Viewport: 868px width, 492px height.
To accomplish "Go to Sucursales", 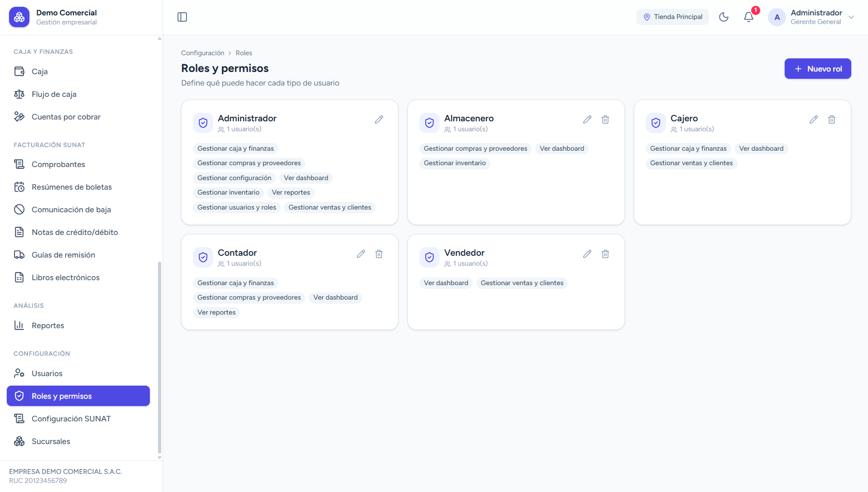I will (78, 441).
